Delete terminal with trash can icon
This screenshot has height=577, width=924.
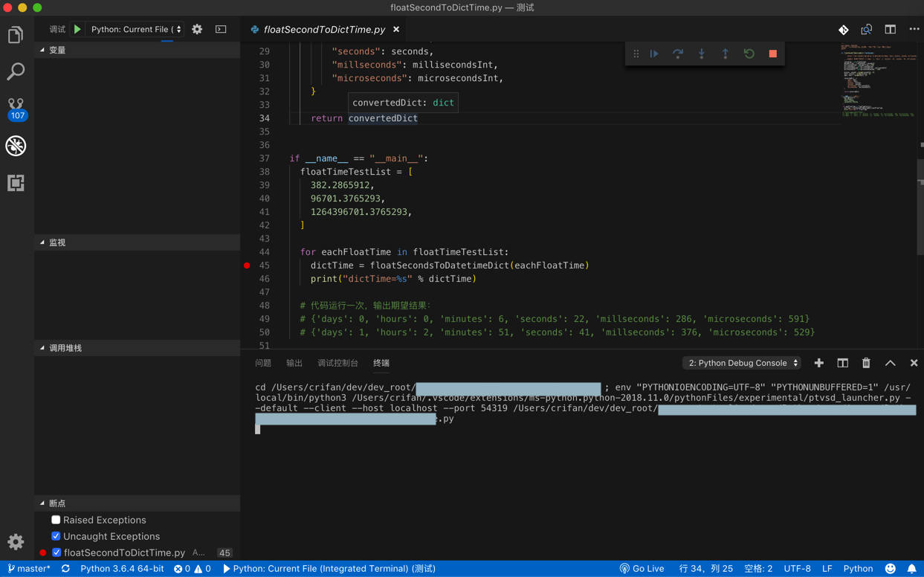click(x=866, y=363)
